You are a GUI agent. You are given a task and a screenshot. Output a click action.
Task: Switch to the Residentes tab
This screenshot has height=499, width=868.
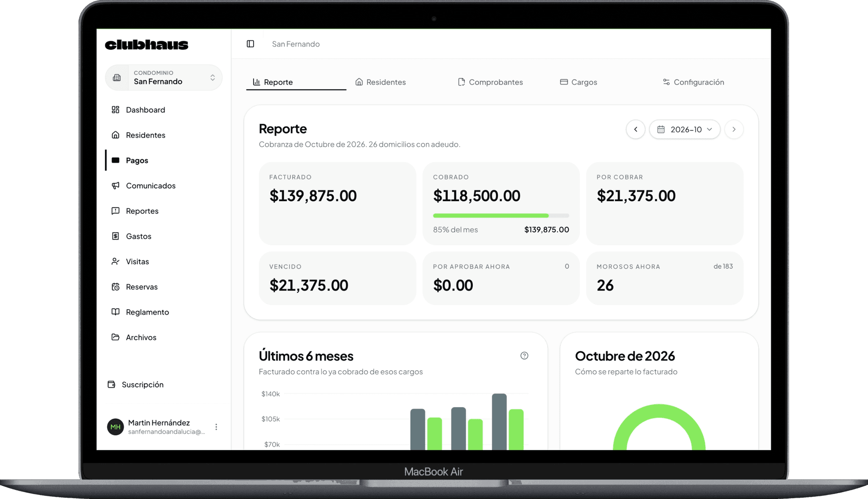click(x=381, y=82)
